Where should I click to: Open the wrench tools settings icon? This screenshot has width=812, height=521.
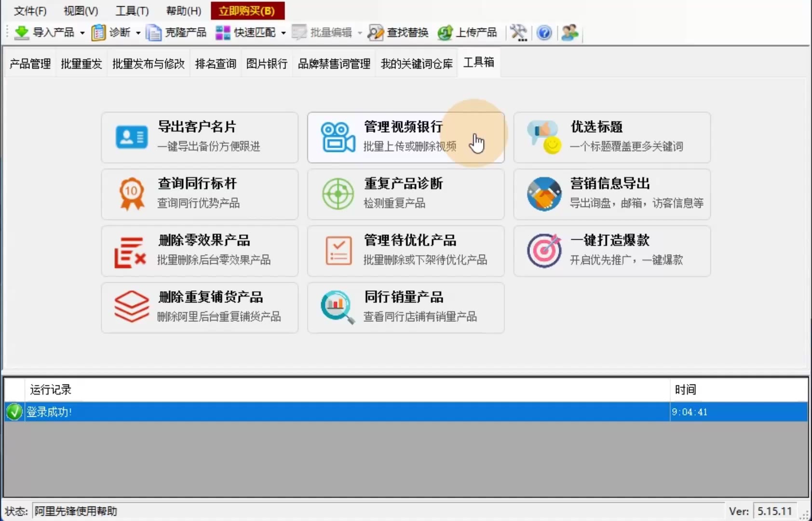click(x=519, y=32)
